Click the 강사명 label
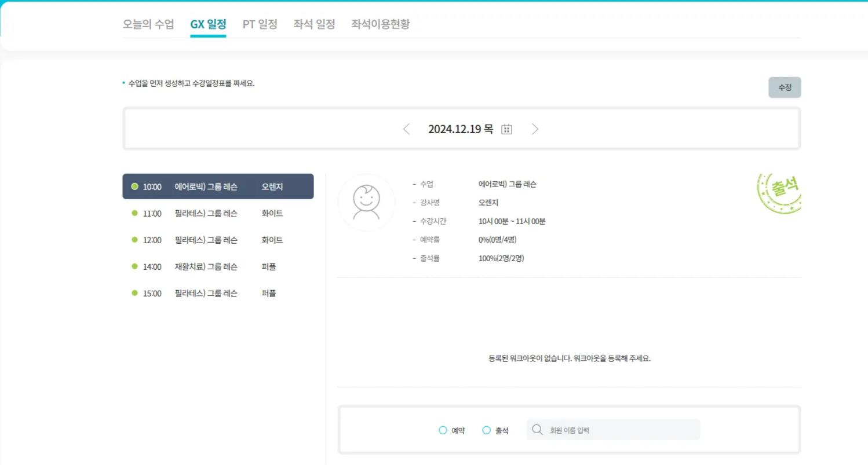The height and width of the screenshot is (465, 868). [x=430, y=203]
